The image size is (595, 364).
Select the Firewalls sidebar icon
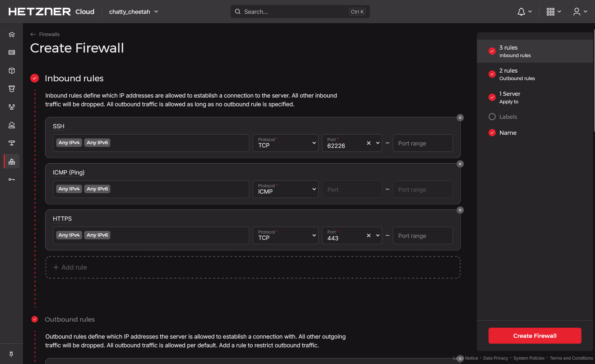[12, 161]
